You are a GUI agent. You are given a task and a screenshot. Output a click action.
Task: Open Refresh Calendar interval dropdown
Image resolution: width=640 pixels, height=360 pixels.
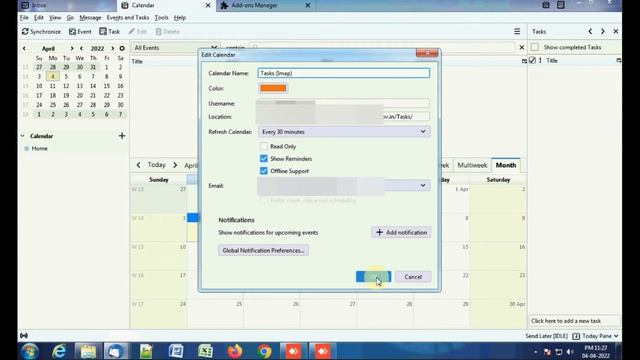point(344,132)
